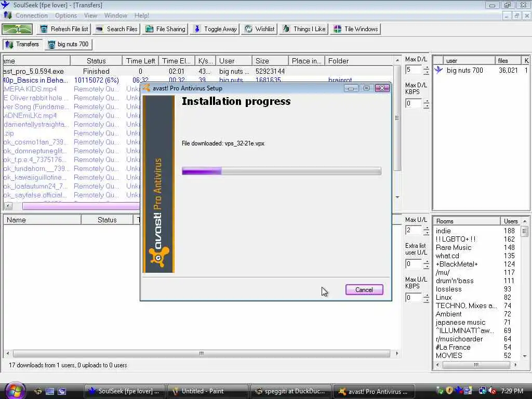Adjust Max U/L KBPS stepper arrows
This screenshot has width=532, height=399.
tap(426, 298)
